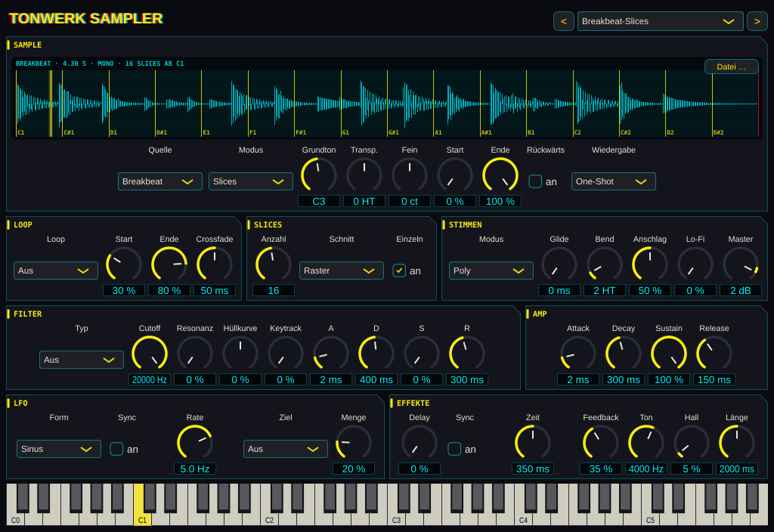Screen dimensions: 774x532
Task: Click the Transp. knob
Action: click(364, 175)
